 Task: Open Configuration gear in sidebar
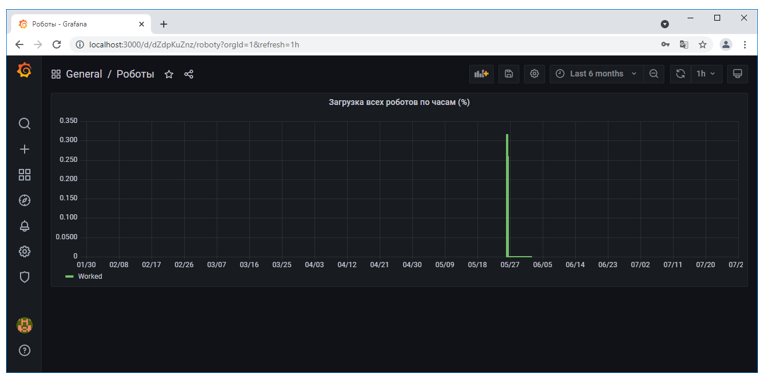click(25, 252)
